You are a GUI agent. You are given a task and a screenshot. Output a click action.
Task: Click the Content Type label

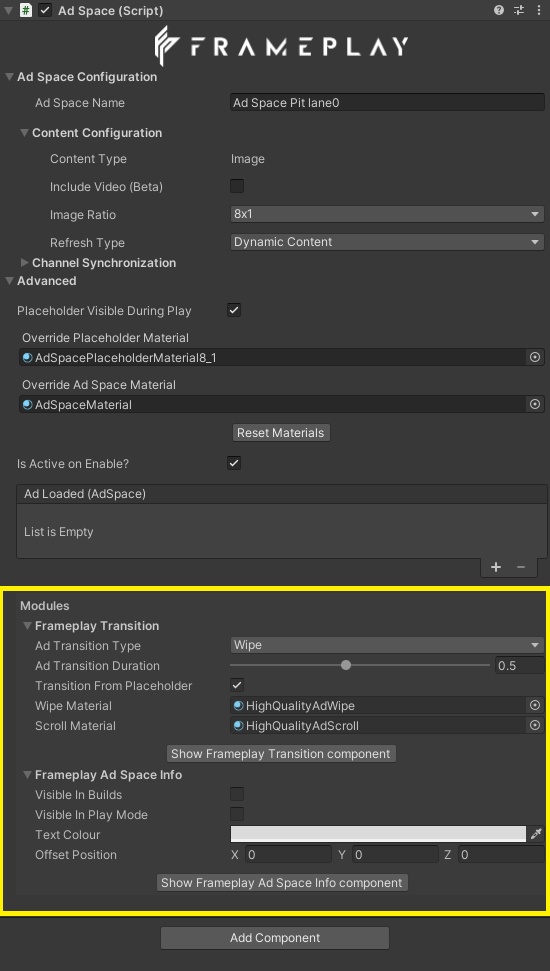coord(88,159)
